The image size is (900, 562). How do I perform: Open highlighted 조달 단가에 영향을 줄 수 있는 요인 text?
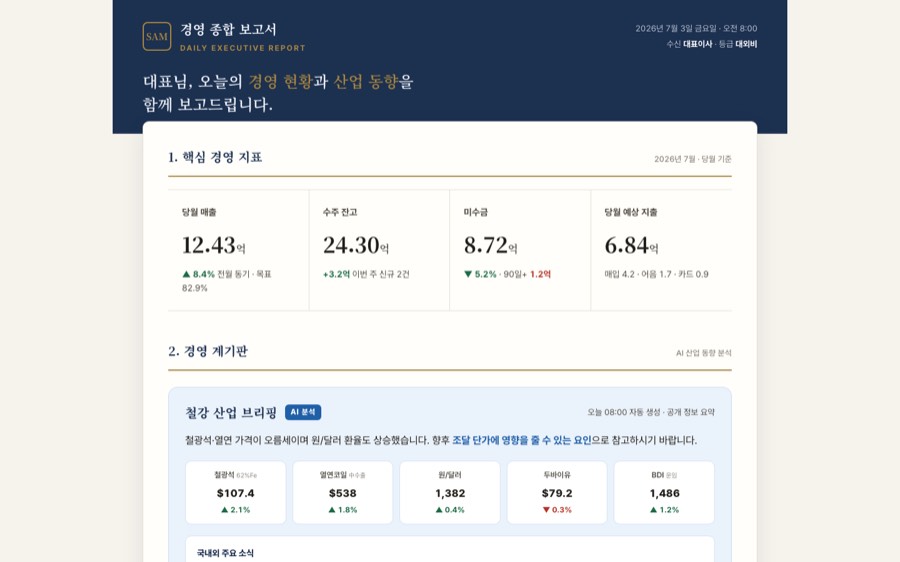pyautogui.click(x=522, y=440)
